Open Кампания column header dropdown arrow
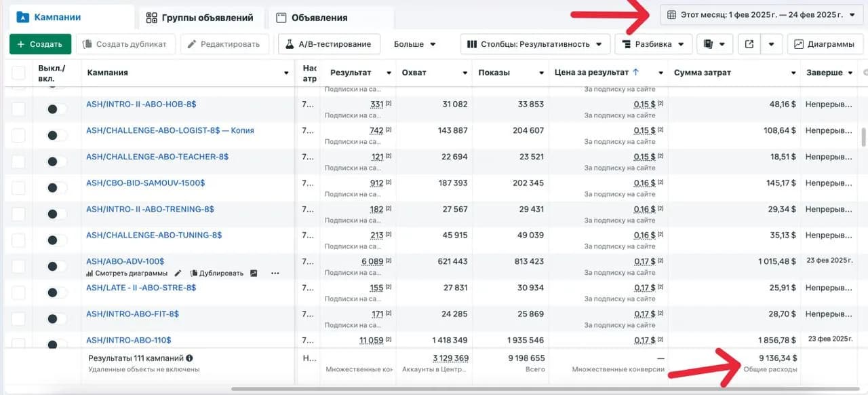 (x=286, y=73)
